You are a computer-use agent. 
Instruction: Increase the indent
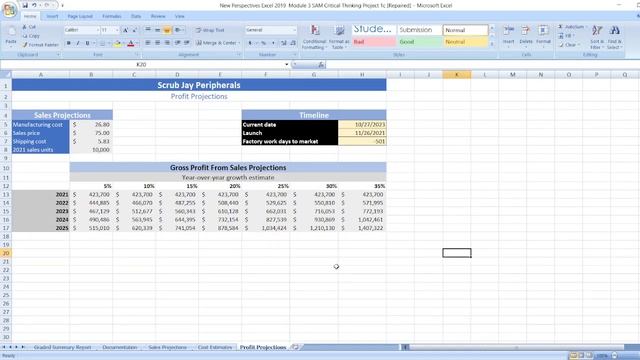(x=187, y=43)
